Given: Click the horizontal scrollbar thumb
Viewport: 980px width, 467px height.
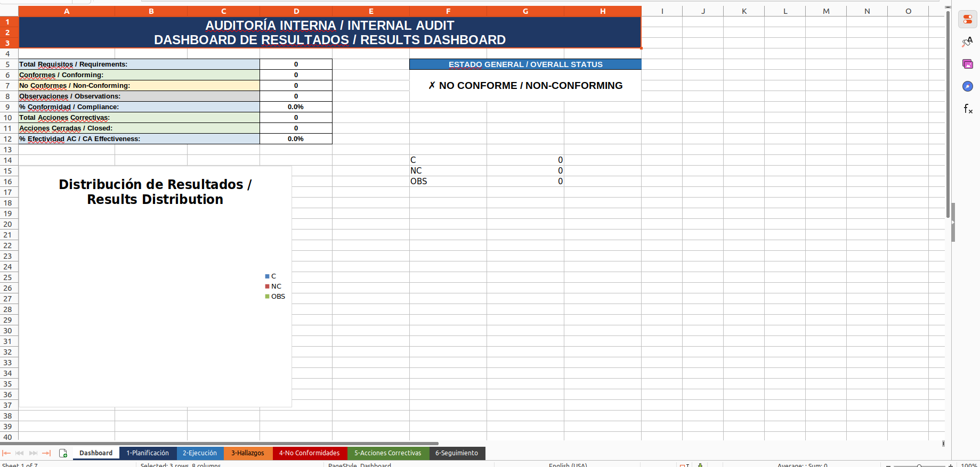Looking at the screenshot, I should coord(219,443).
